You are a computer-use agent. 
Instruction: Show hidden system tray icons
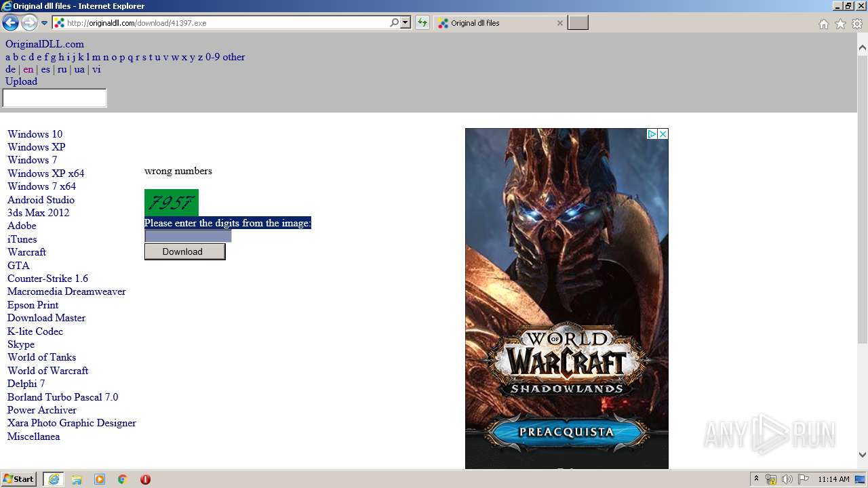click(757, 479)
